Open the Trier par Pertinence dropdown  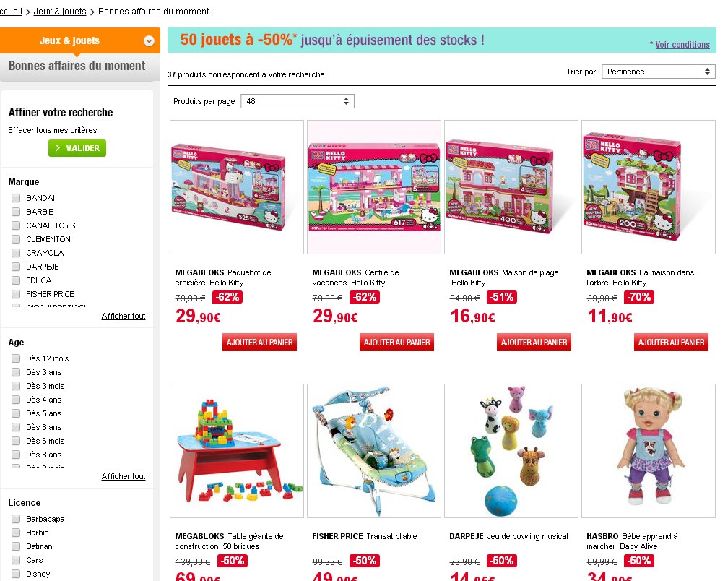tap(659, 72)
